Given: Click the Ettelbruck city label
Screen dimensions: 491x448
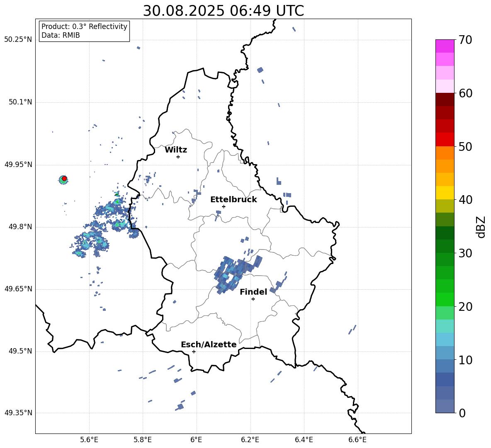Looking at the screenshot, I should 233,200.
